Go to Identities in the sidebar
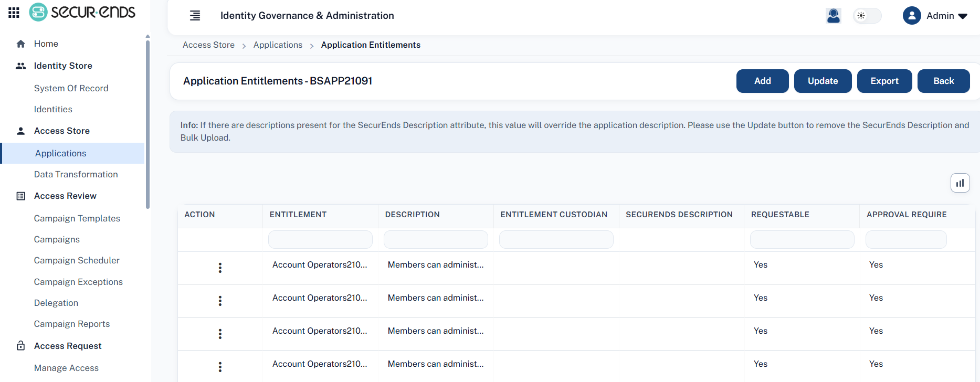 click(x=53, y=109)
